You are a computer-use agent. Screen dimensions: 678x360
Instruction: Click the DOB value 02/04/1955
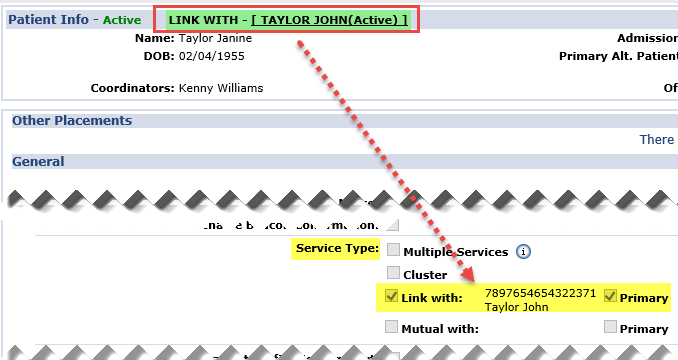click(x=212, y=56)
